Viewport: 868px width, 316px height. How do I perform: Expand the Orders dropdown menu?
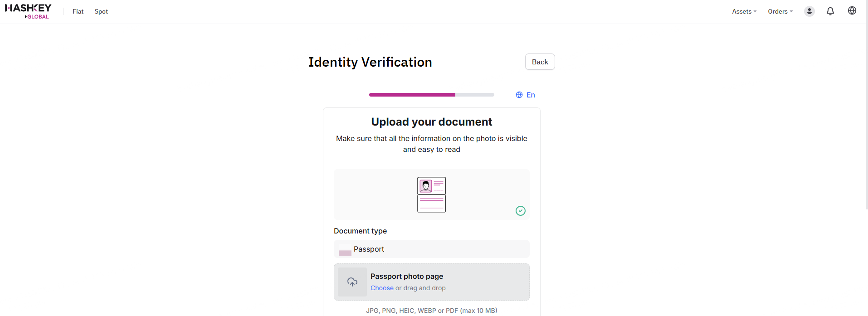coord(780,11)
